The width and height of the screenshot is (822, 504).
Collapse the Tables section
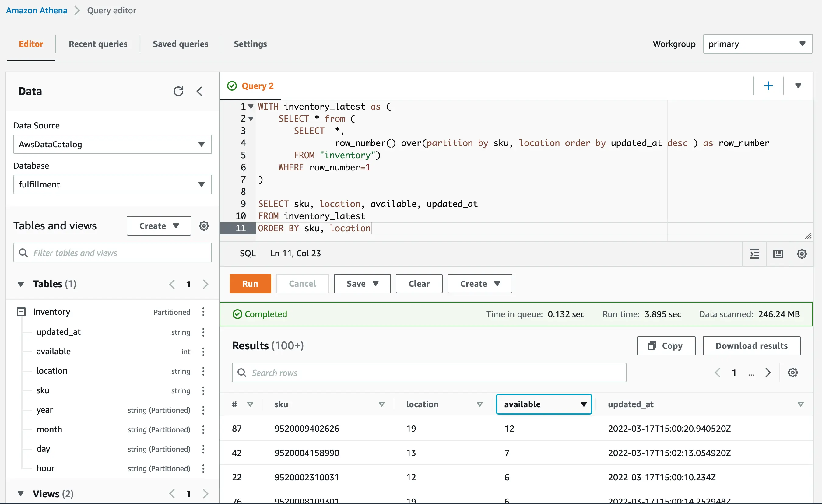pos(21,284)
